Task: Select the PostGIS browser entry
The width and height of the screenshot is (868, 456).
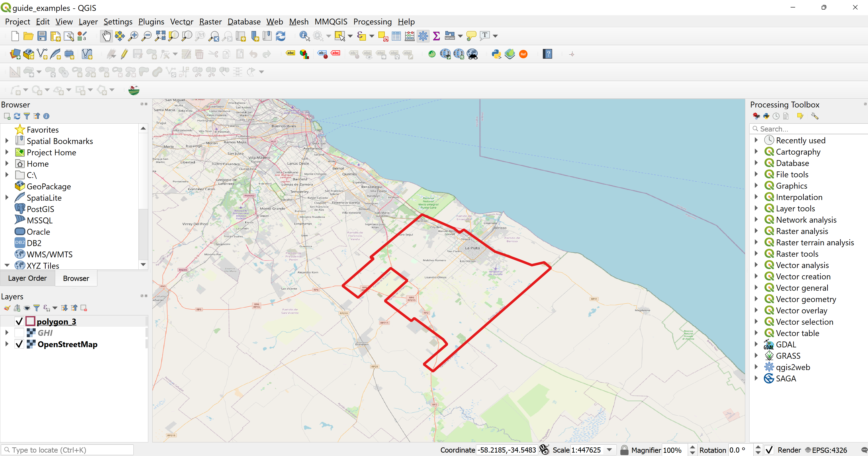Action: 40,209
